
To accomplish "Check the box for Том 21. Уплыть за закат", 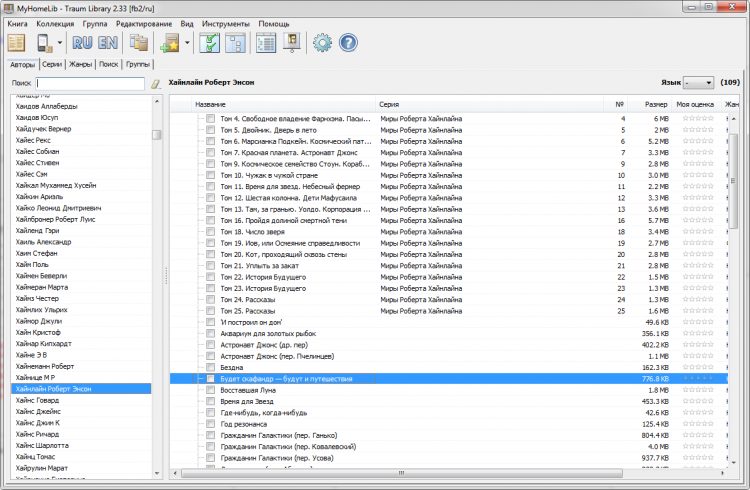I will coord(210,266).
